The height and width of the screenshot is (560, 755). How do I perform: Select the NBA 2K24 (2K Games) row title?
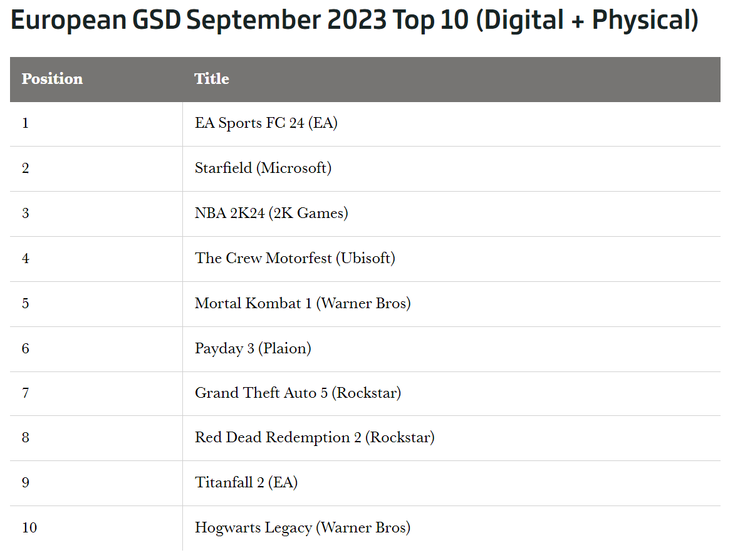(271, 213)
